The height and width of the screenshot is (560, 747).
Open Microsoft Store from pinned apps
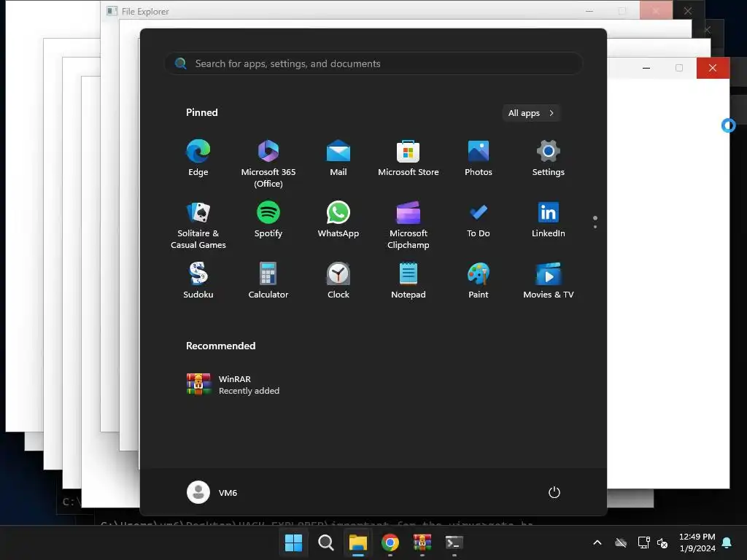point(409,158)
